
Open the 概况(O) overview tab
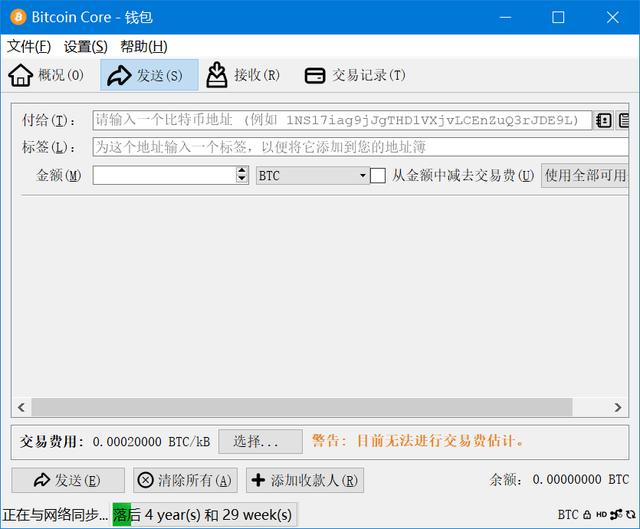click(x=46, y=75)
